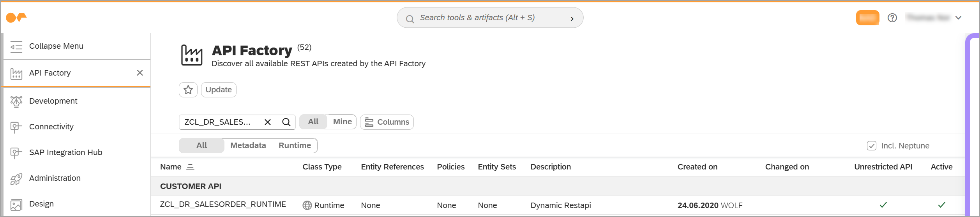This screenshot has width=980, height=217.
Task: Close the API Factory sidebar tab
Action: click(x=140, y=72)
